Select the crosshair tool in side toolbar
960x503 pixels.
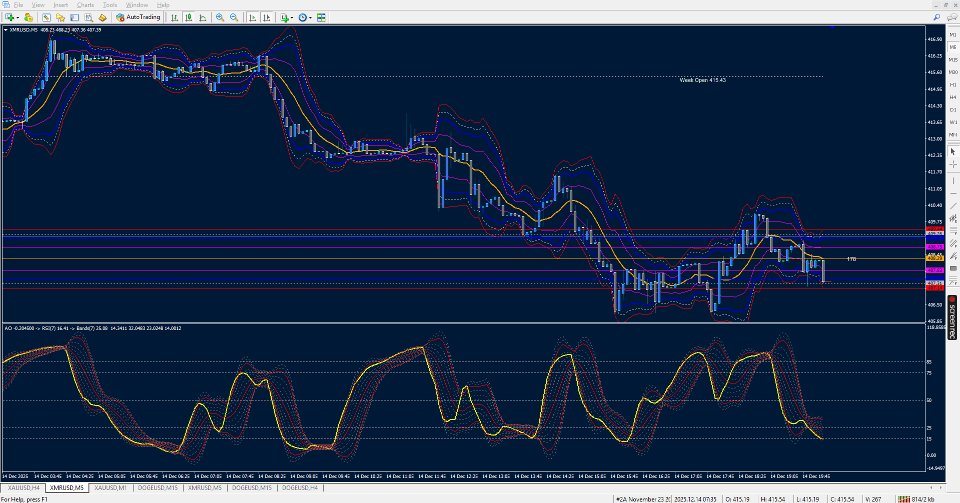[953, 165]
